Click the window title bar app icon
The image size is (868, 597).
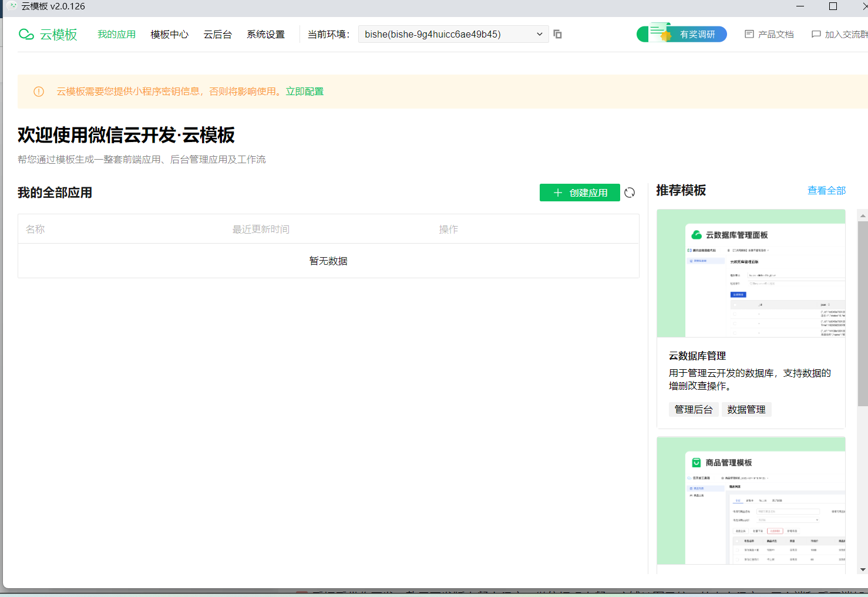pyautogui.click(x=11, y=6)
